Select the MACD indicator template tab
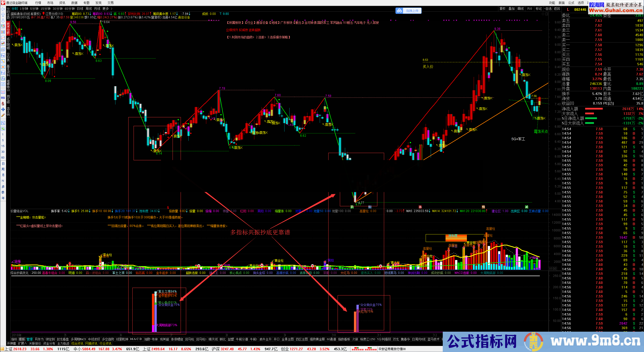The height and width of the screenshot is (352, 644). pyautogui.click(x=136, y=339)
